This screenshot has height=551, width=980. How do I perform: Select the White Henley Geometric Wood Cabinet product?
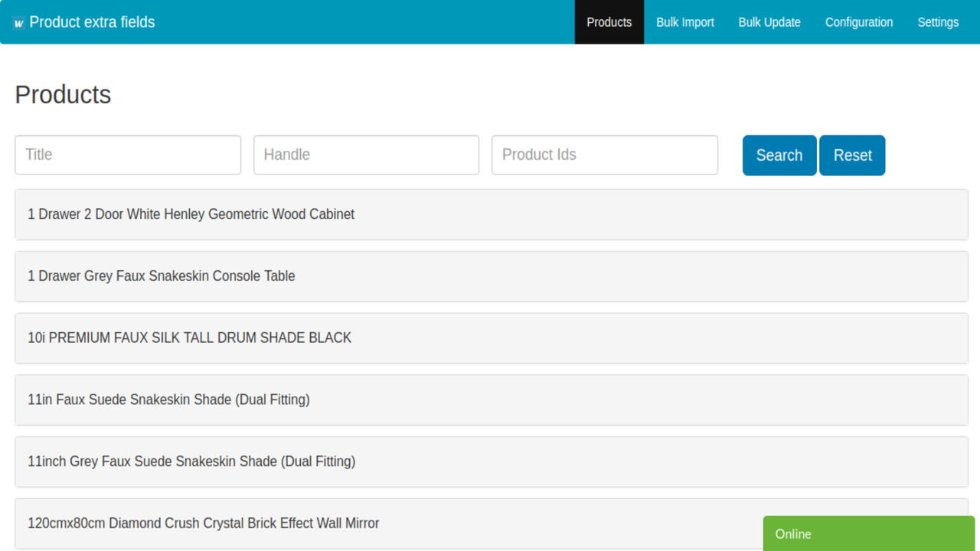pyautogui.click(x=490, y=214)
